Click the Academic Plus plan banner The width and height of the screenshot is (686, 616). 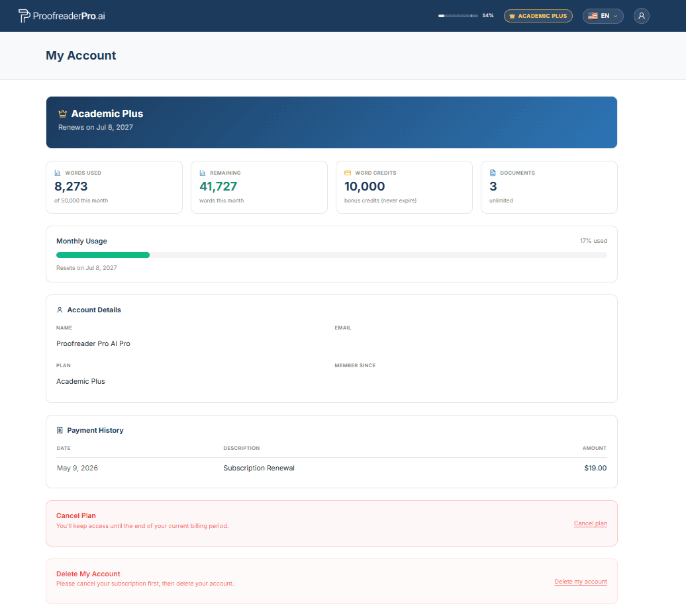pos(332,122)
